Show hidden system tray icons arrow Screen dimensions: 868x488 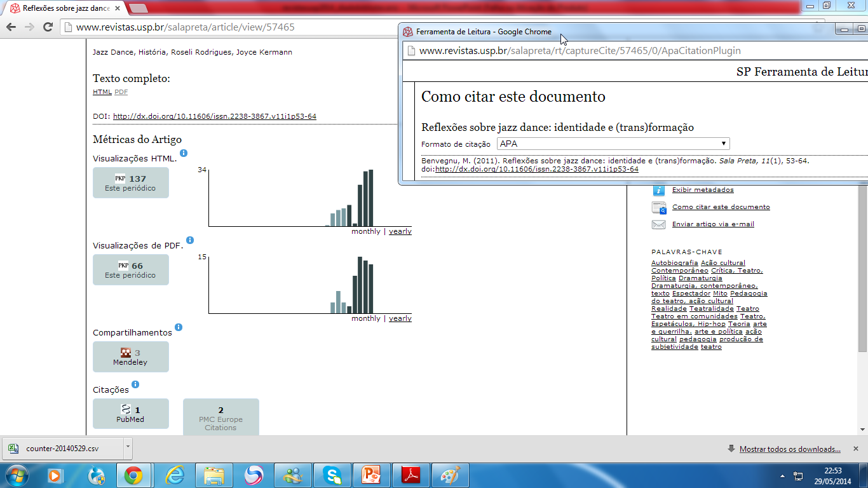click(782, 475)
